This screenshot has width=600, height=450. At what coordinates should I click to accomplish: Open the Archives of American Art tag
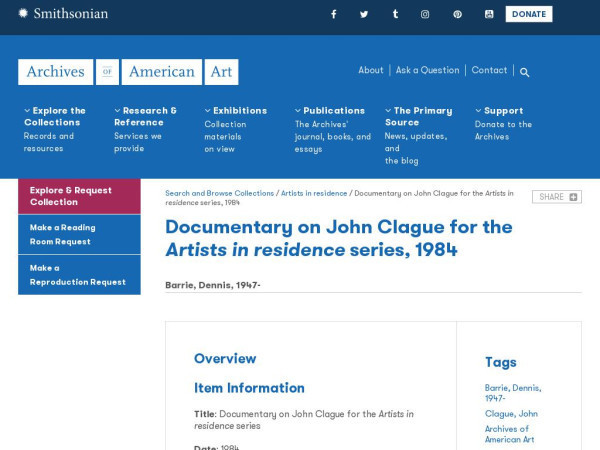509,434
